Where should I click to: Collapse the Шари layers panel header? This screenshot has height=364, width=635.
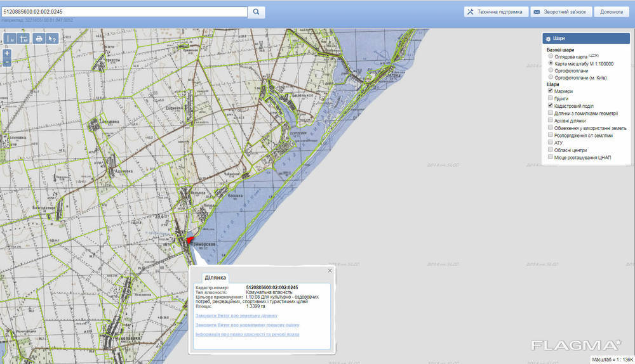point(584,39)
